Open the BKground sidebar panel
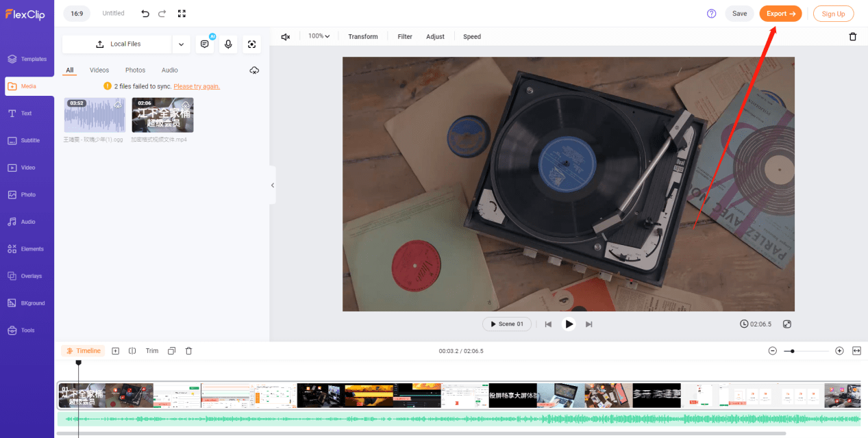The image size is (868, 438). [27, 303]
